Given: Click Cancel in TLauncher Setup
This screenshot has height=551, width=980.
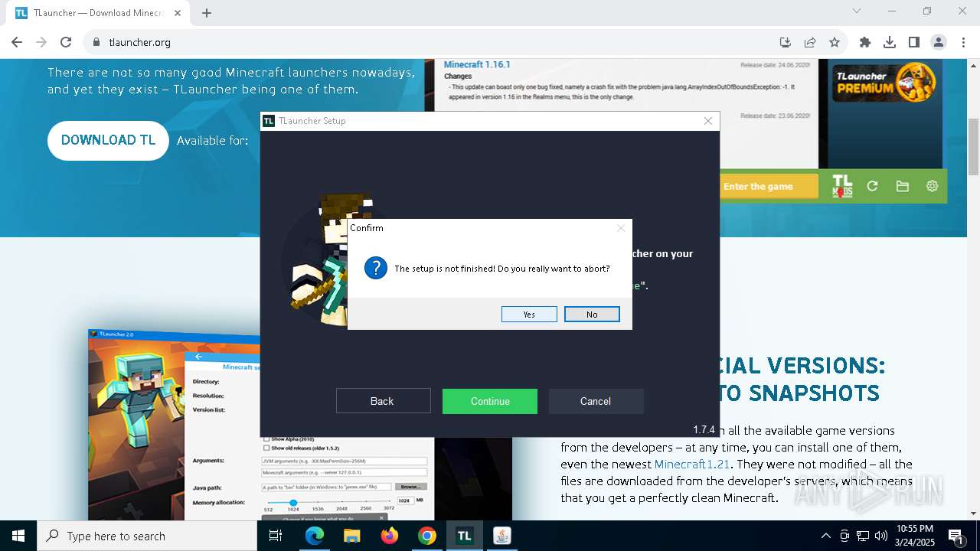Looking at the screenshot, I should coord(596,401).
